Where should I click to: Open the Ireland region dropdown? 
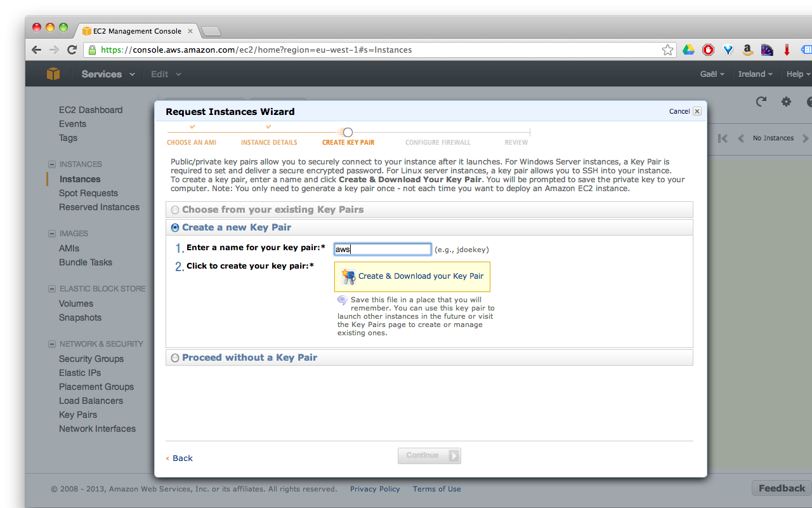[x=755, y=74]
